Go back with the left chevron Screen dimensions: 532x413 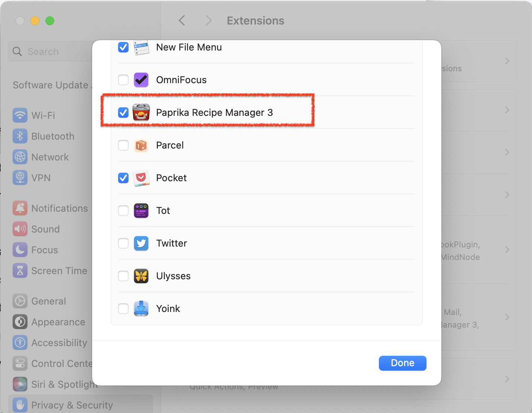[182, 20]
